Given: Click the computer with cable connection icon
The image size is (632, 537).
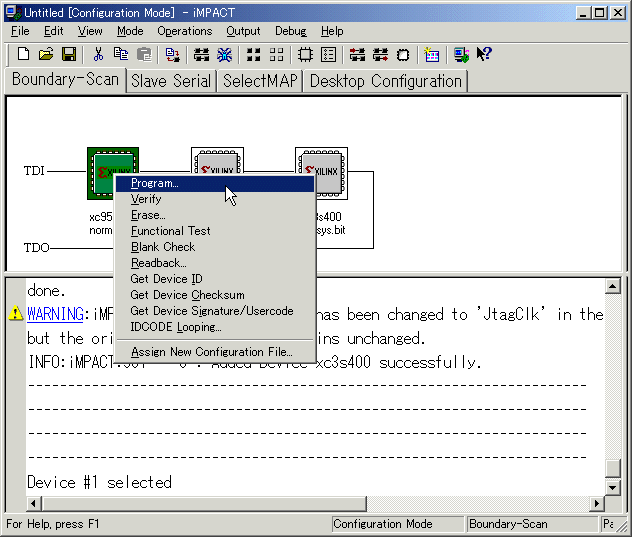Looking at the screenshot, I should pyautogui.click(x=461, y=55).
